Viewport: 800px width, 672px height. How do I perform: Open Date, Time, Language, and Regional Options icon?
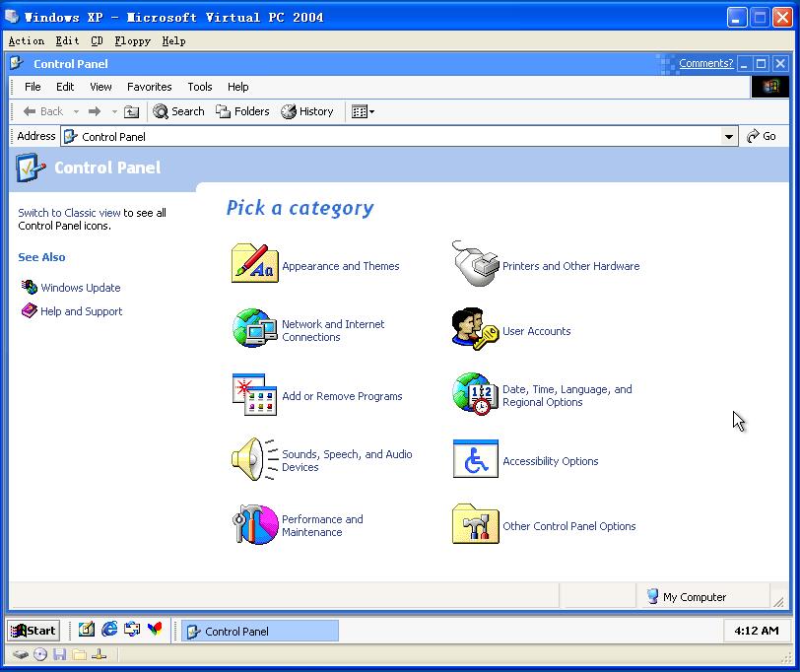[x=475, y=393]
